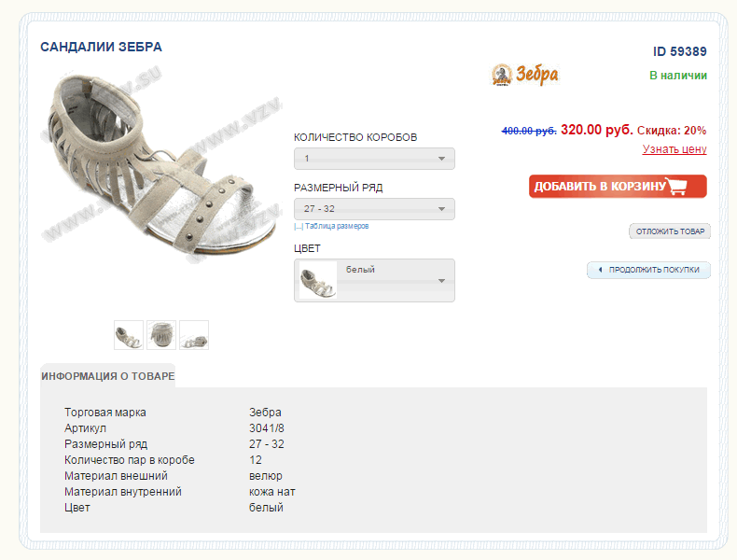Switch to the Информация о товаре tab
This screenshot has height=560, width=737.
(x=107, y=376)
